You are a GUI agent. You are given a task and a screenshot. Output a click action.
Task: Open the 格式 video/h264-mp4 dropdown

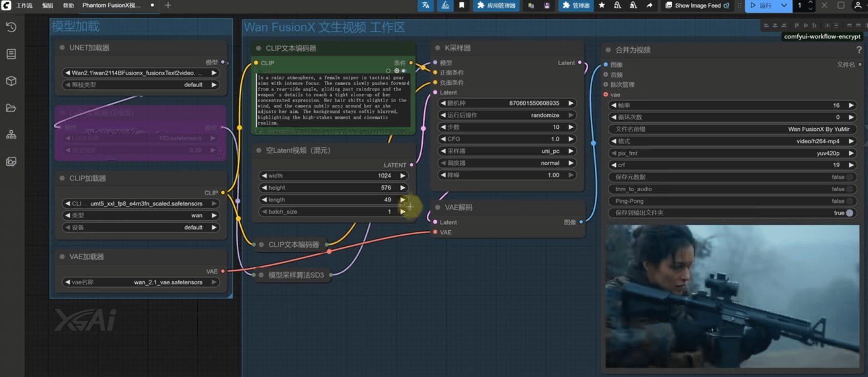pos(732,141)
